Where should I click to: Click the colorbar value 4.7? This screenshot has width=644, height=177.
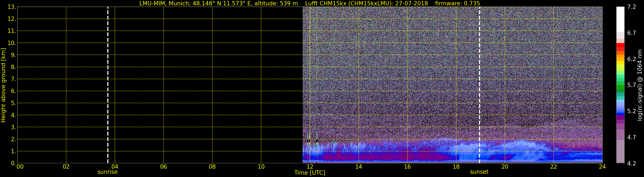632,137
